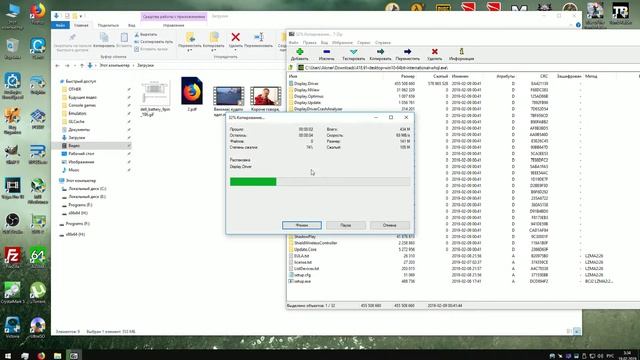Viewport: 640px width, 360px height.
Task: Click the pin to quick access icon
Action: click(x=72, y=38)
